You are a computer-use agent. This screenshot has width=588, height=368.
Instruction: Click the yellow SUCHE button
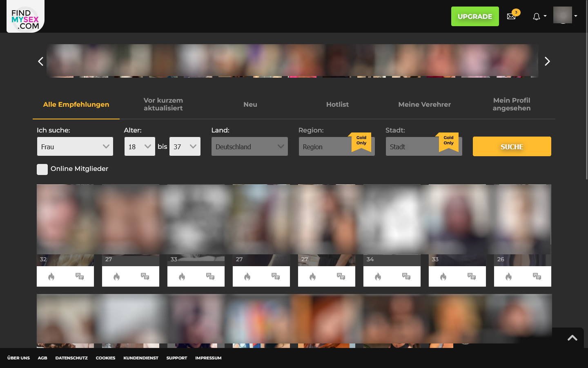[512, 146]
